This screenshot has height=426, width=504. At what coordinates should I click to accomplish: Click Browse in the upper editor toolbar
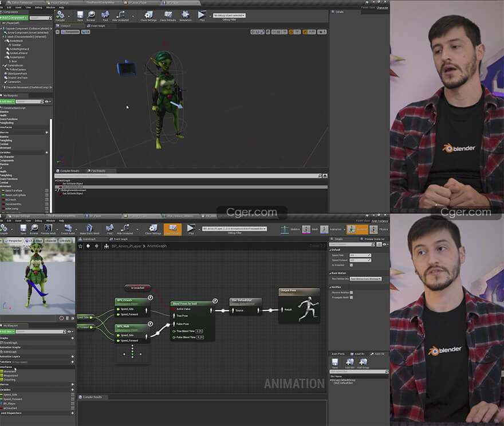[x=91, y=15]
